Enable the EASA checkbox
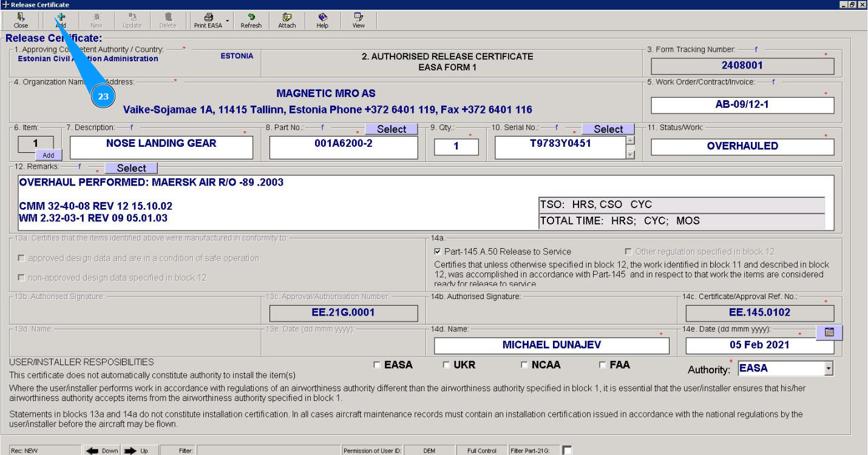The width and height of the screenshot is (868, 455). [377, 365]
